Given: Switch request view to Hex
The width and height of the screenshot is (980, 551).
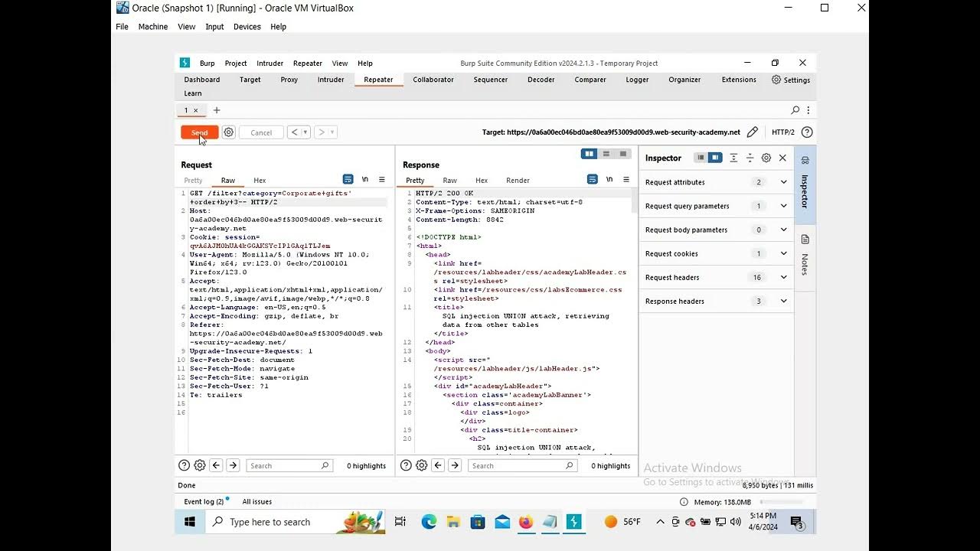Looking at the screenshot, I should [x=260, y=181].
